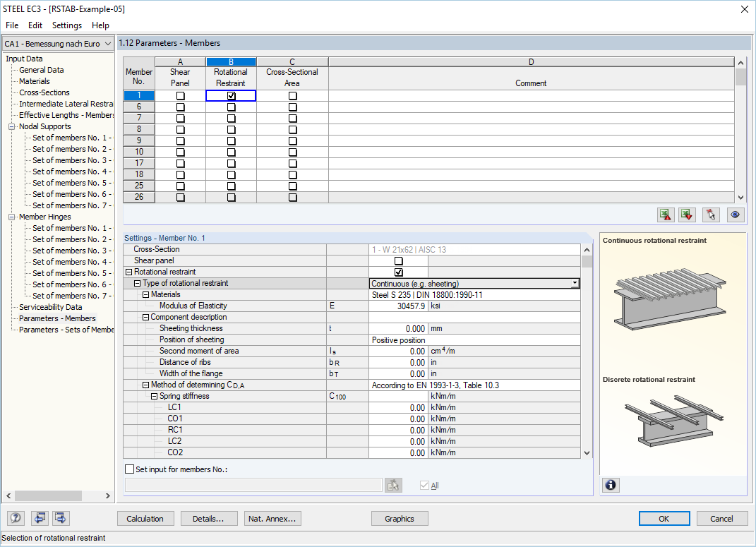Open the help question mark icon
Image resolution: width=756 pixels, height=547 pixels.
15,518
